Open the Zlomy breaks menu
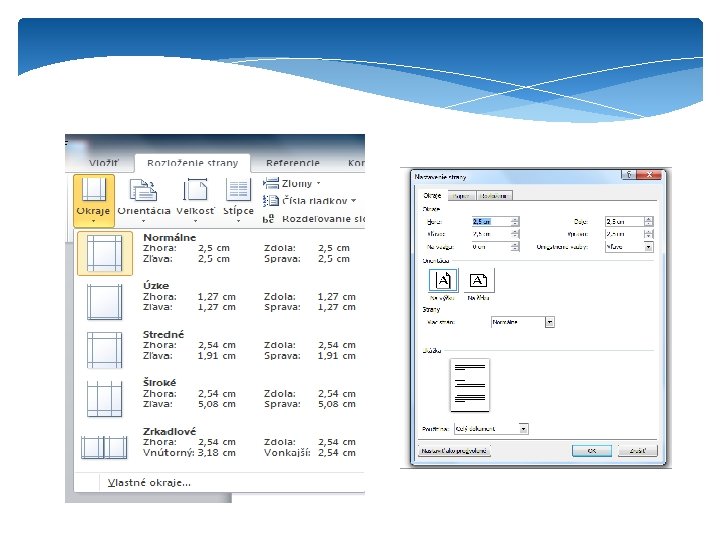 tap(292, 184)
